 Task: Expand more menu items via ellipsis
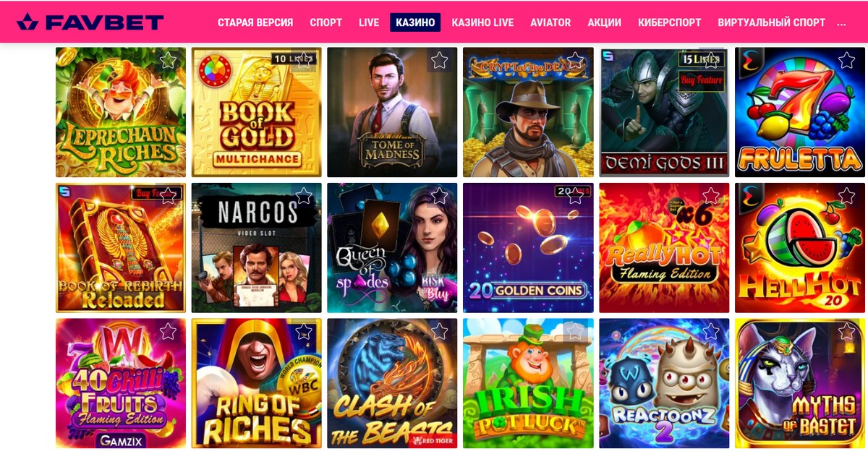click(x=841, y=22)
